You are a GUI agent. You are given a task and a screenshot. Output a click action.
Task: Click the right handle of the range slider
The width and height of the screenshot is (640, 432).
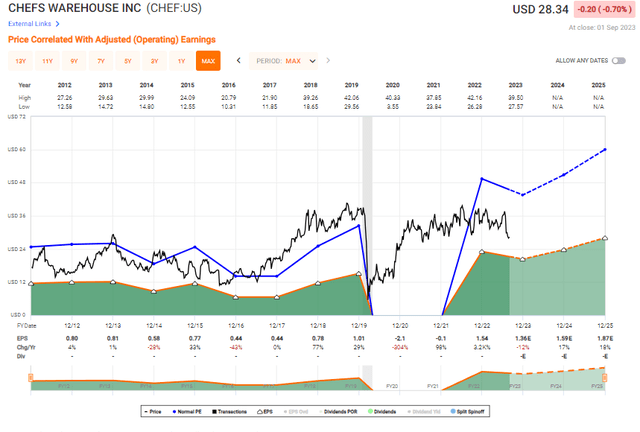tap(604, 378)
